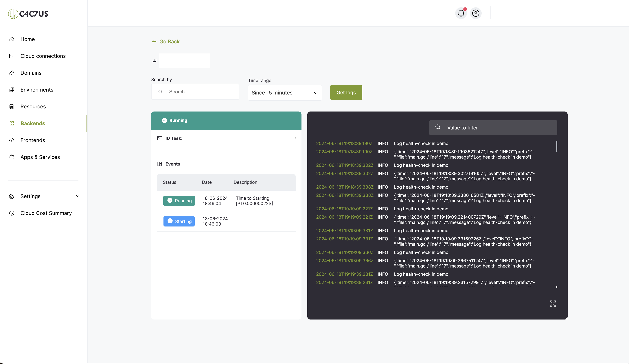Expand the Settings menu chevron
Screen dimensions: 629x364
click(78, 196)
